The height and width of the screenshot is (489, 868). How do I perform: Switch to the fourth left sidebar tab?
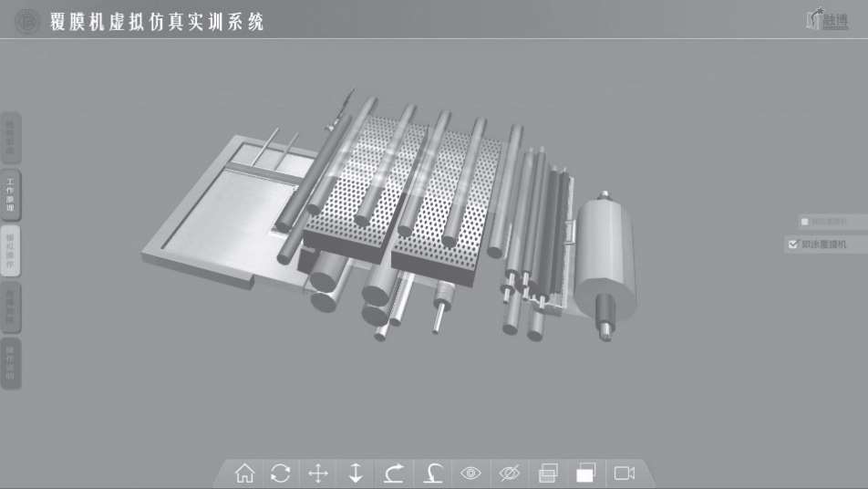point(11,307)
